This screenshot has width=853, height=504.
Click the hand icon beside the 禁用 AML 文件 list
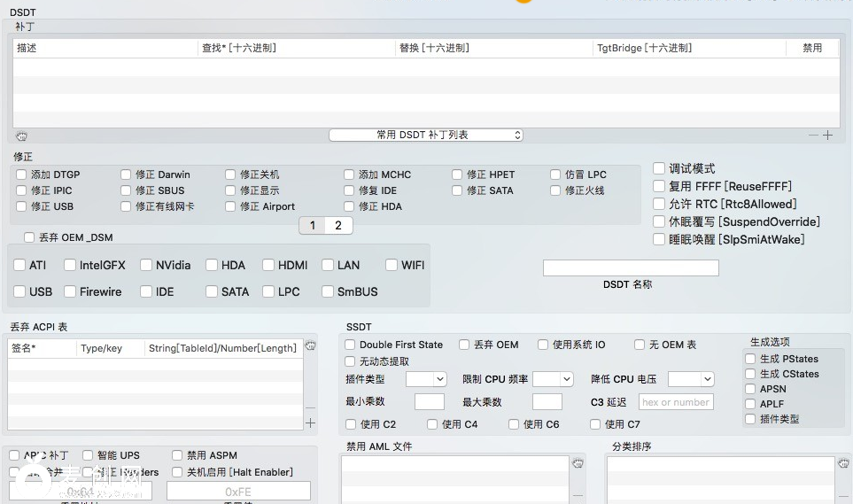coord(578,463)
